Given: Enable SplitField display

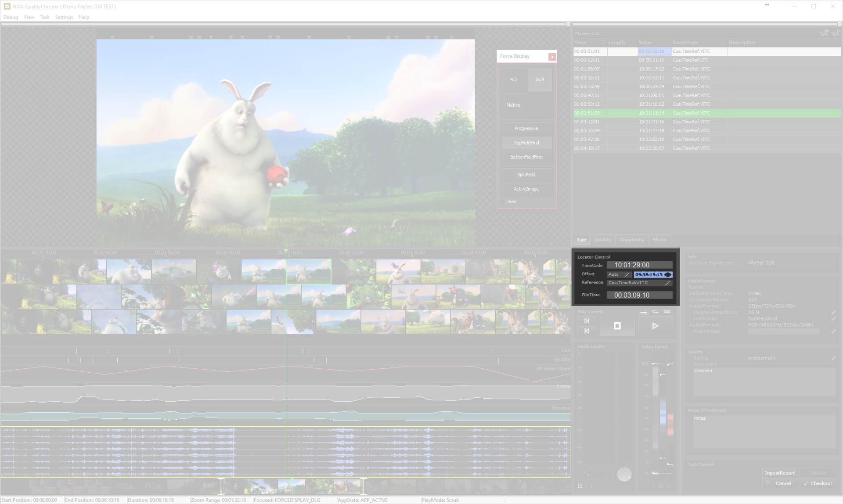Looking at the screenshot, I should point(526,175).
